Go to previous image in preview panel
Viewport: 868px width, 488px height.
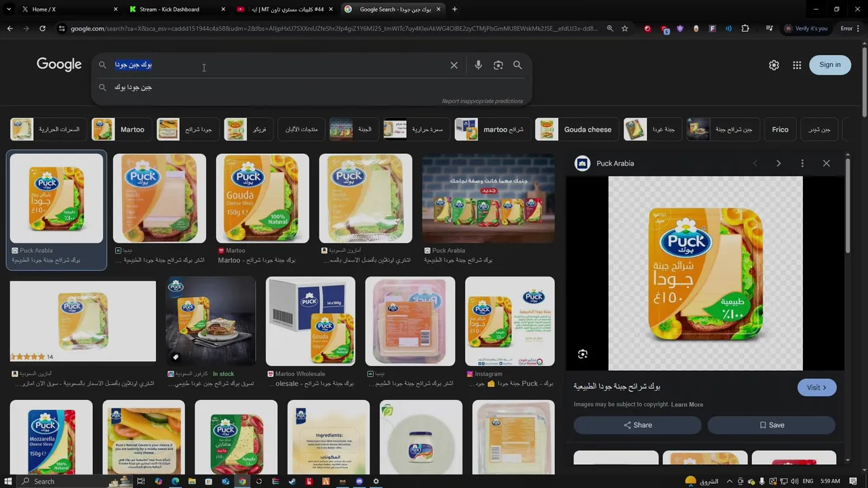pos(755,163)
